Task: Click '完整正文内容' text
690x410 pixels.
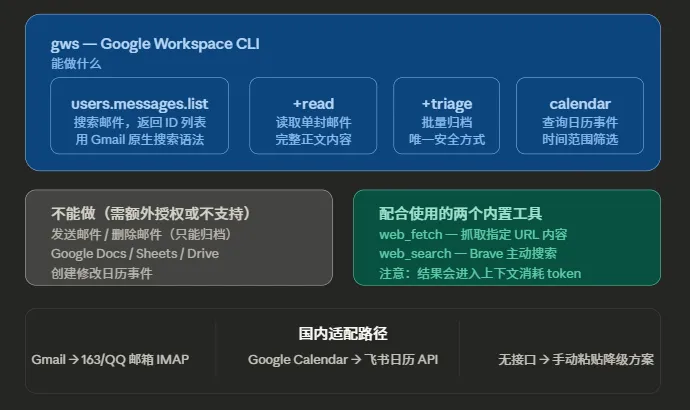Action: pyautogui.click(x=313, y=139)
